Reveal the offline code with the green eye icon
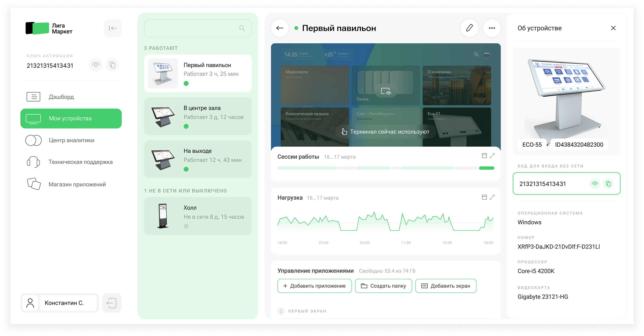The image size is (644, 336). 595,184
